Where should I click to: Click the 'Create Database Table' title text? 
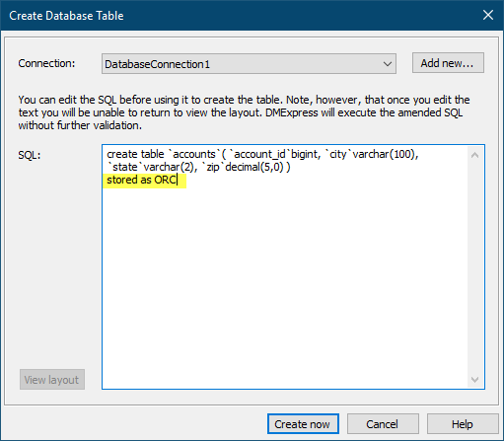[x=66, y=16]
